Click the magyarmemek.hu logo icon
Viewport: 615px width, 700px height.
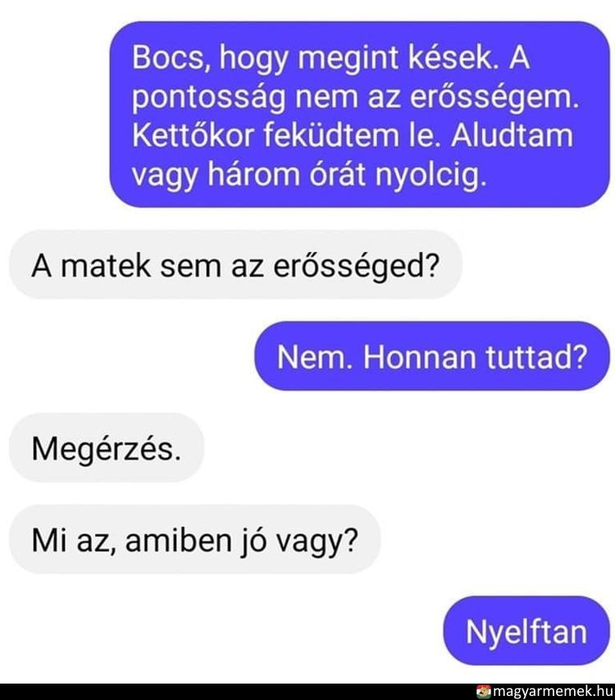(x=484, y=692)
